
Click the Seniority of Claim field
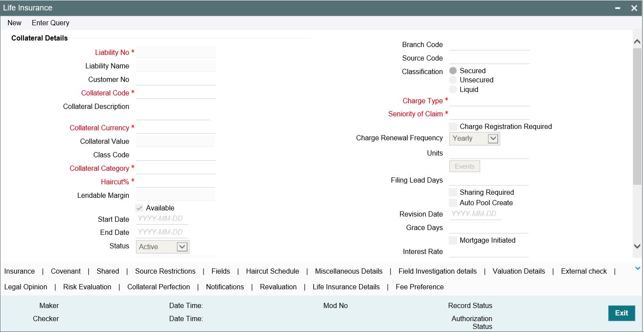(489, 114)
